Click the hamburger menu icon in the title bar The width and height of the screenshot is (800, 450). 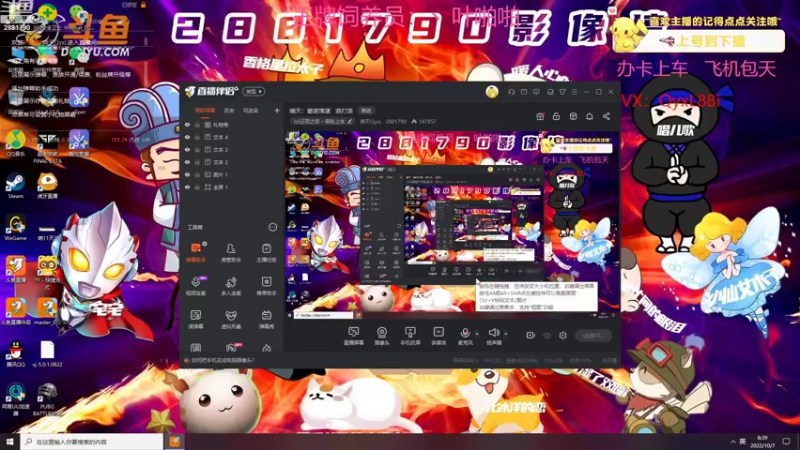574,92
